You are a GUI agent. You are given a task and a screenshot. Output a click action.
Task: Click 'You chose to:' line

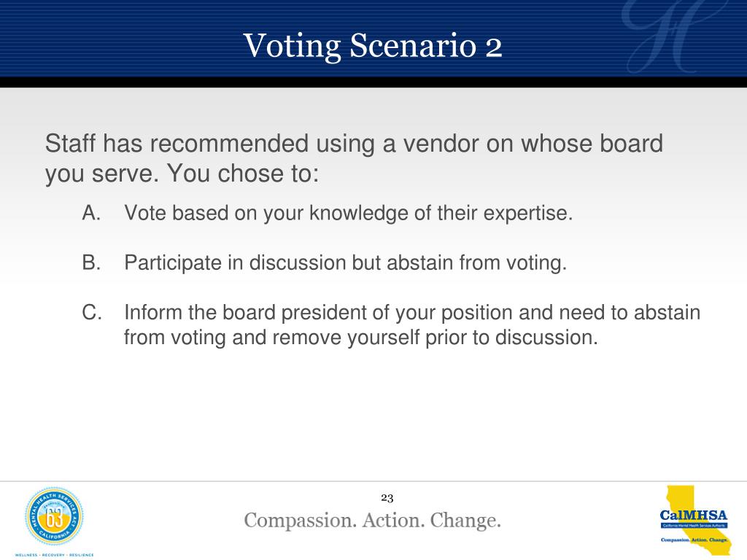242,174
